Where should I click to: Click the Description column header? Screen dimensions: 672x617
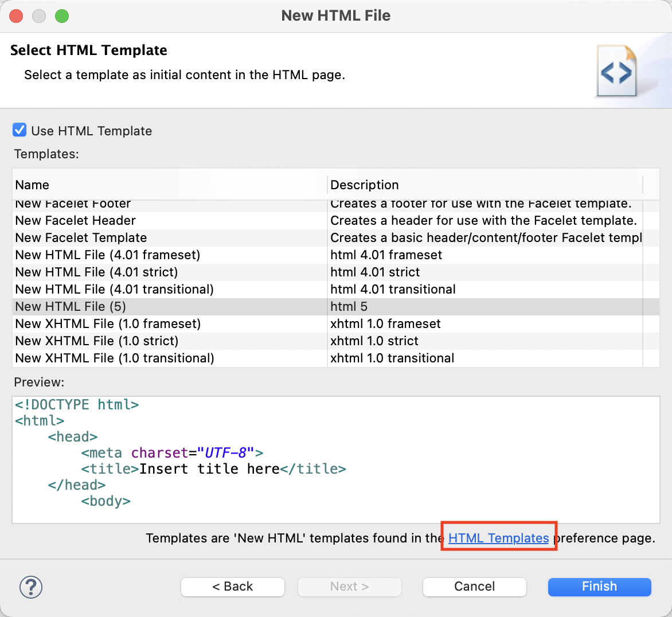[365, 185]
